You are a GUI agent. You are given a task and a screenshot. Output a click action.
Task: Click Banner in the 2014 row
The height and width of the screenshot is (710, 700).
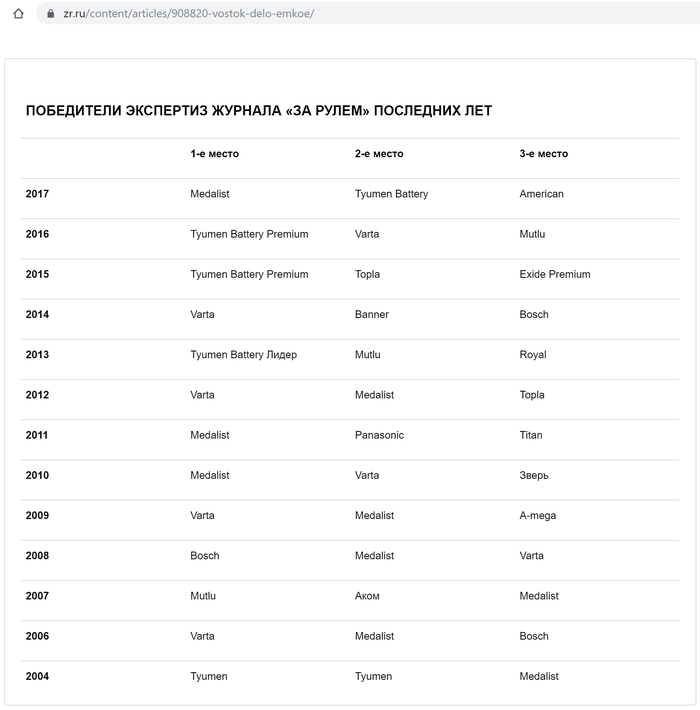372,314
